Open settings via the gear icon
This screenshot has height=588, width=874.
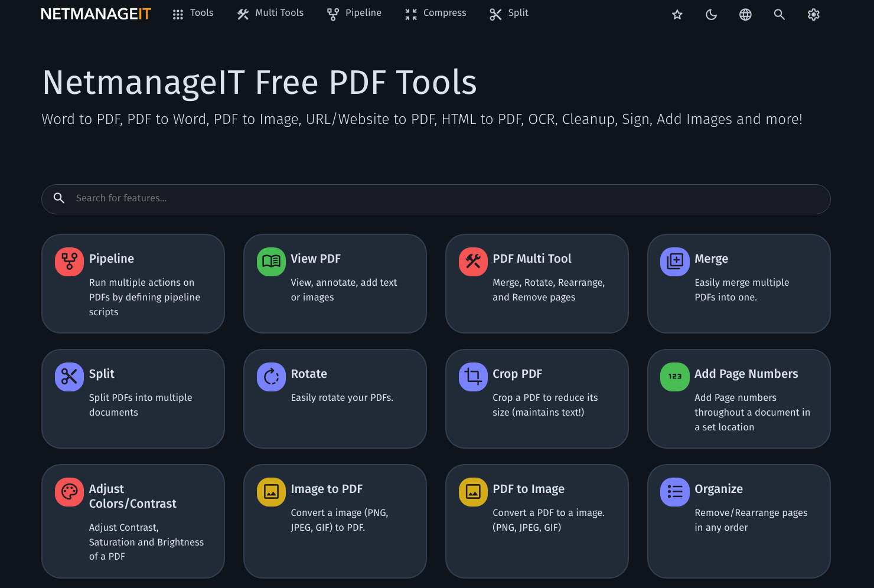(x=814, y=15)
